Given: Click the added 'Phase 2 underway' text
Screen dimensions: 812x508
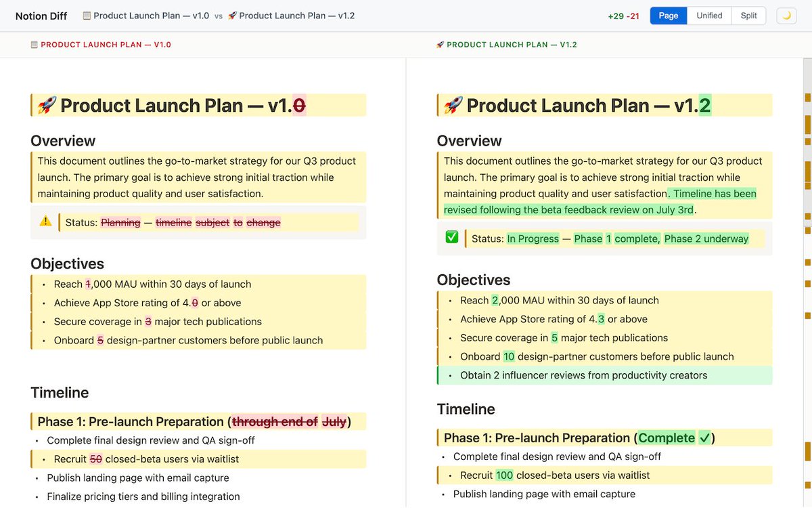Looking at the screenshot, I should [x=706, y=238].
